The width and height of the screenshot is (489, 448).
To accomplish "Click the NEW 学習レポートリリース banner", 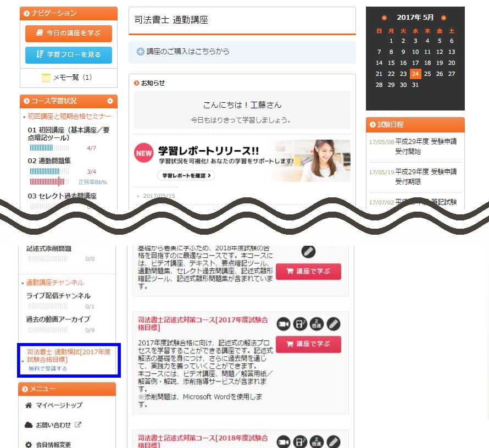I will (242, 161).
